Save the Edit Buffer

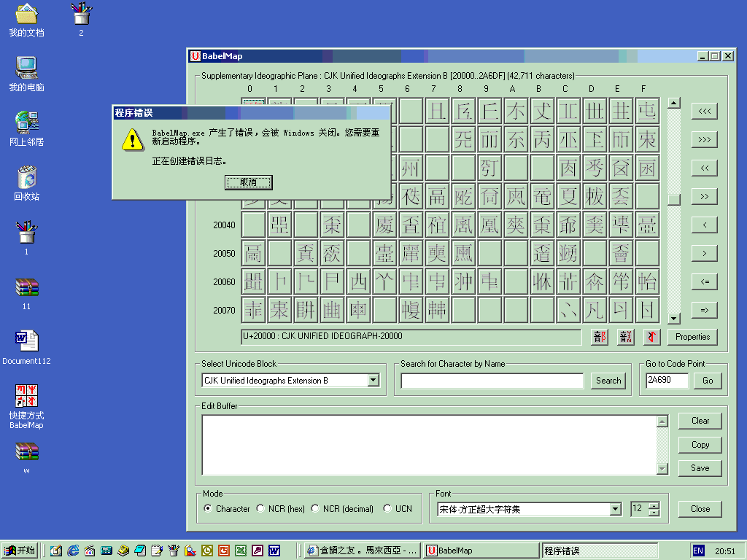coord(700,468)
